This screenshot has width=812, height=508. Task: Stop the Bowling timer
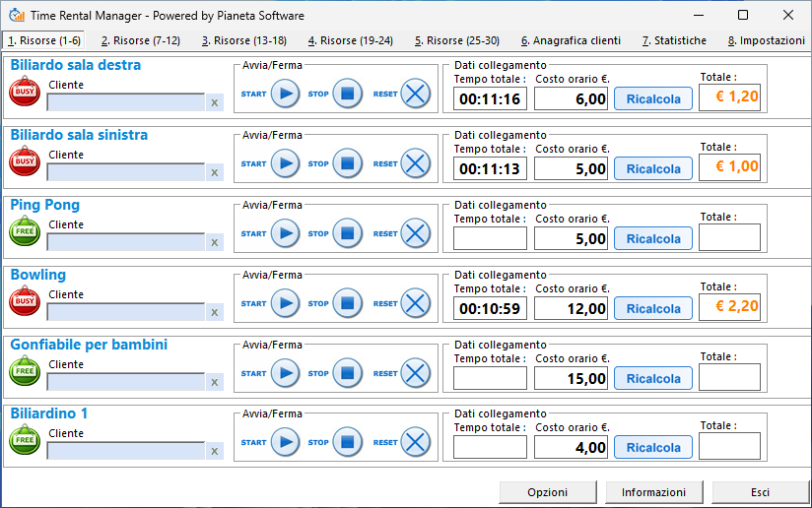(x=347, y=303)
